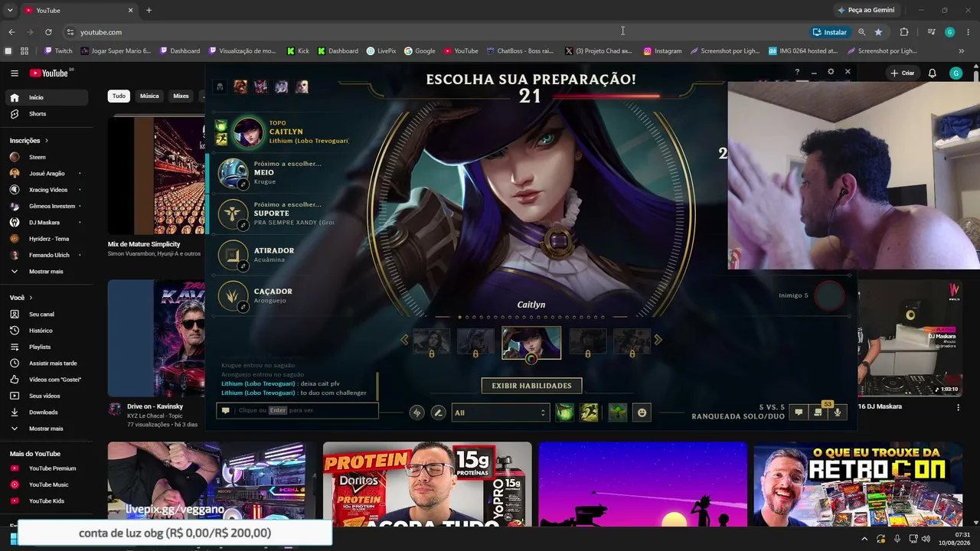Image resolution: width=980 pixels, height=551 pixels.
Task: Open the Instagram bookmark
Action: pyautogui.click(x=662, y=51)
